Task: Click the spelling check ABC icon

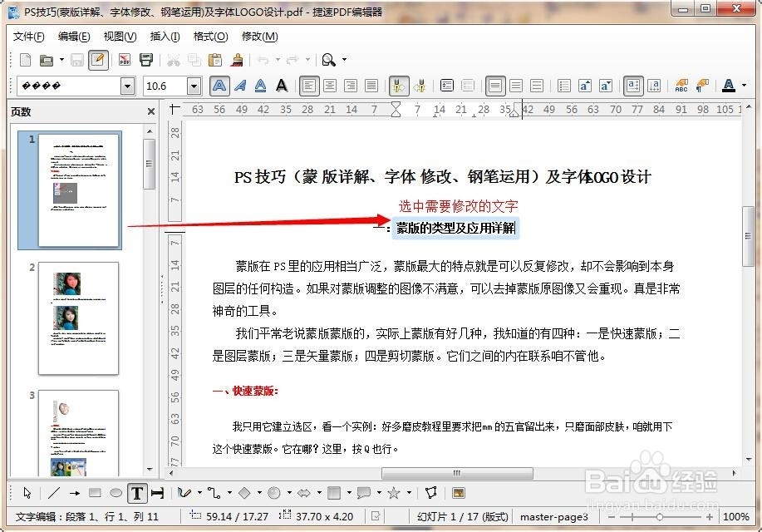Action: coord(682,85)
